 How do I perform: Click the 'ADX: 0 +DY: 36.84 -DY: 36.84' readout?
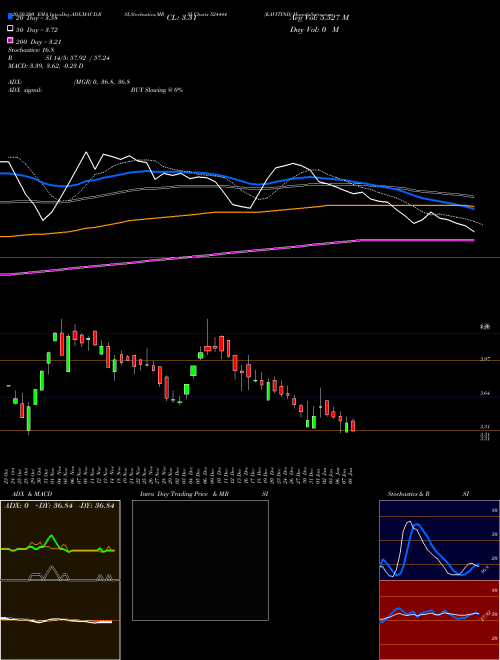(x=59, y=506)
